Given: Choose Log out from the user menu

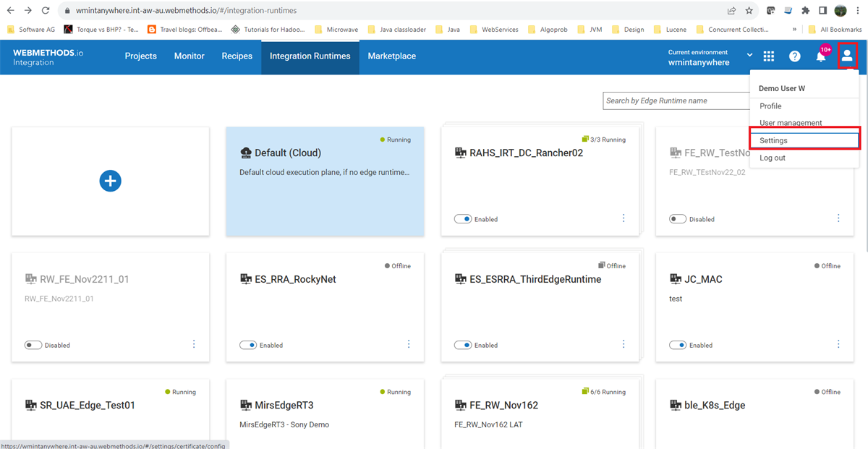Looking at the screenshot, I should (804, 158).
